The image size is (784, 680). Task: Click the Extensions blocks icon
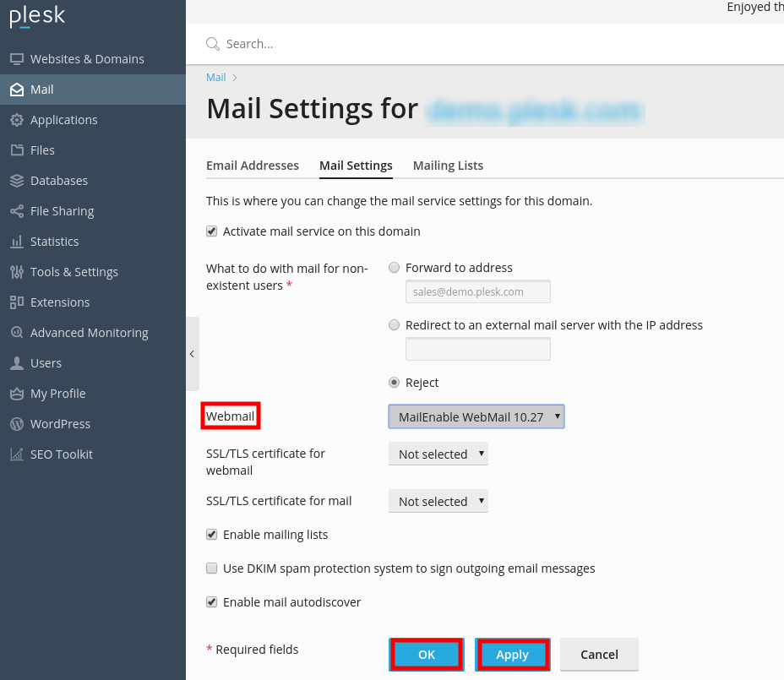(17, 302)
